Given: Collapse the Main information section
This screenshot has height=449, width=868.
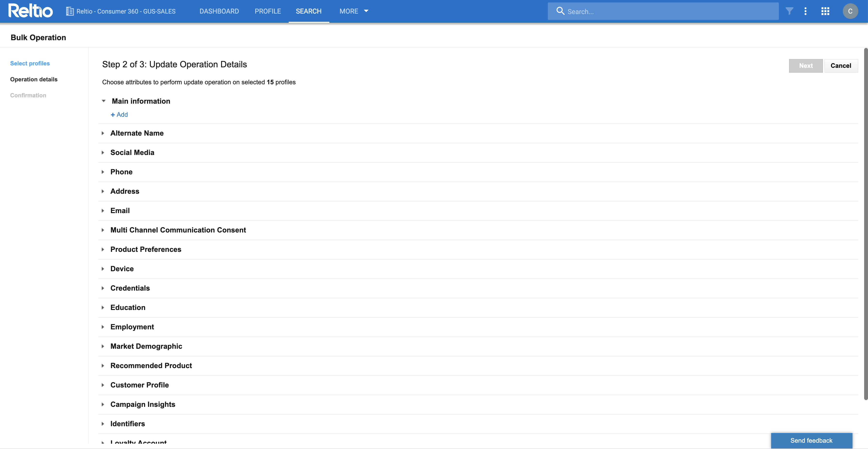Looking at the screenshot, I should 104,101.
